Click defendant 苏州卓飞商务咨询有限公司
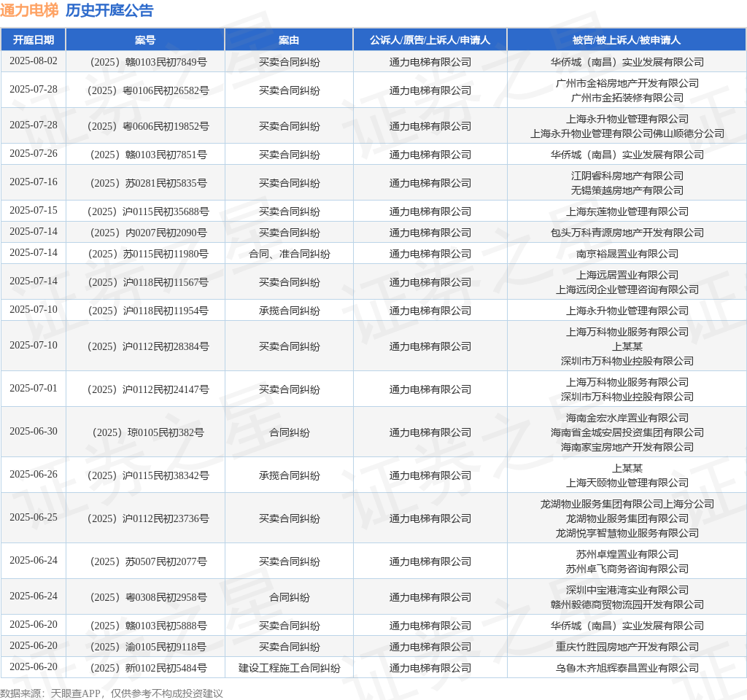Viewport: 747px width, 700px height. (x=627, y=569)
